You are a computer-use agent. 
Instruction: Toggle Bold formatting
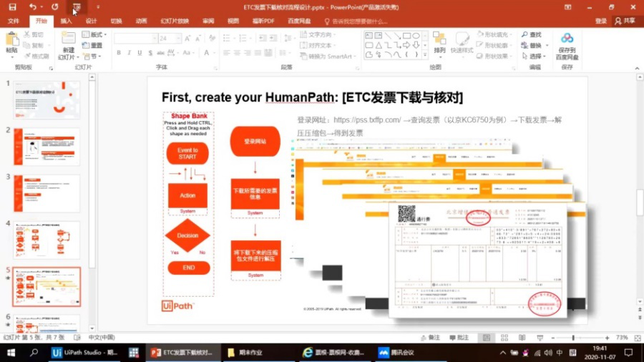[119, 53]
